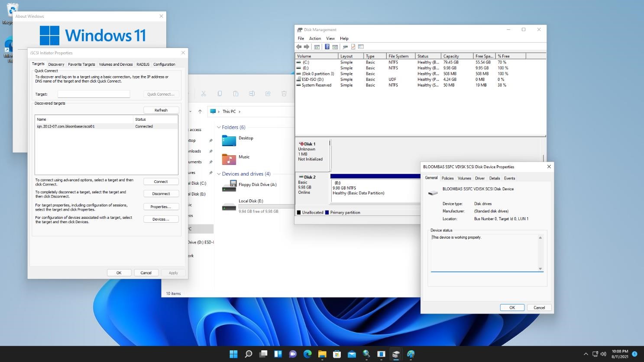Open the Events tab in disk device properties

click(509, 178)
